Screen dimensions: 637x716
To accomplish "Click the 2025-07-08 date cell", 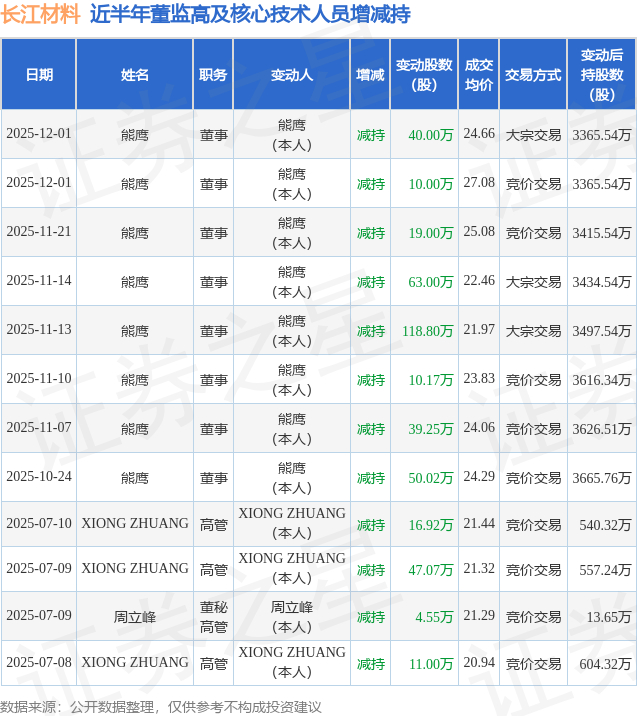I will tap(39, 662).
